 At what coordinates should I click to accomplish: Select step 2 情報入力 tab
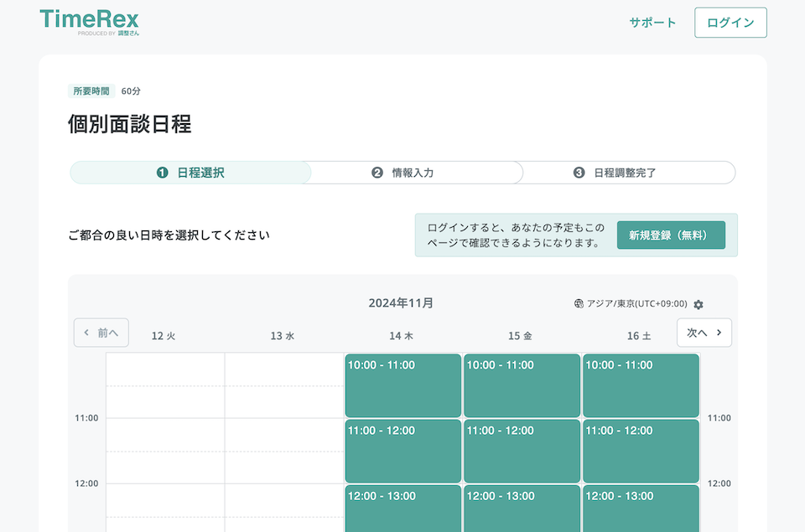402,173
